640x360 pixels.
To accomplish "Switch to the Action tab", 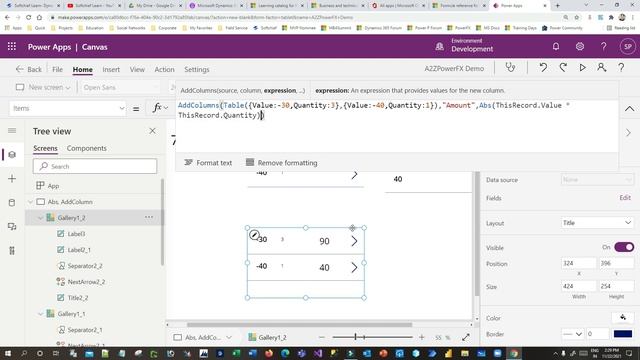I will [164, 69].
